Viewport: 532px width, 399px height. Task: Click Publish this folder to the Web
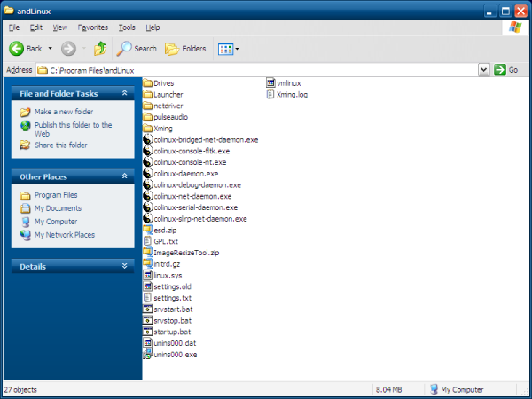click(x=74, y=129)
